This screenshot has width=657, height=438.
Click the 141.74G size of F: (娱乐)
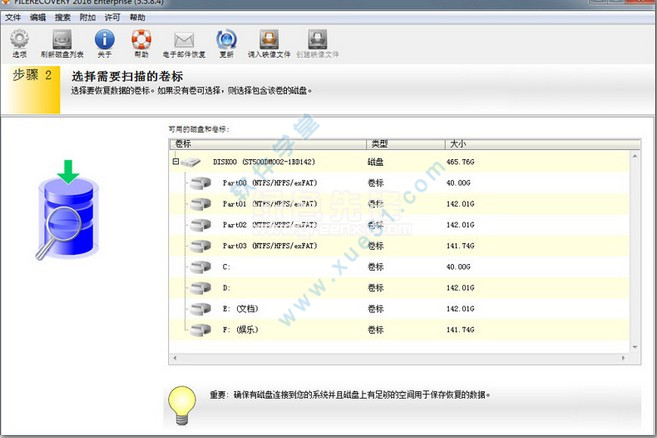[460, 330]
